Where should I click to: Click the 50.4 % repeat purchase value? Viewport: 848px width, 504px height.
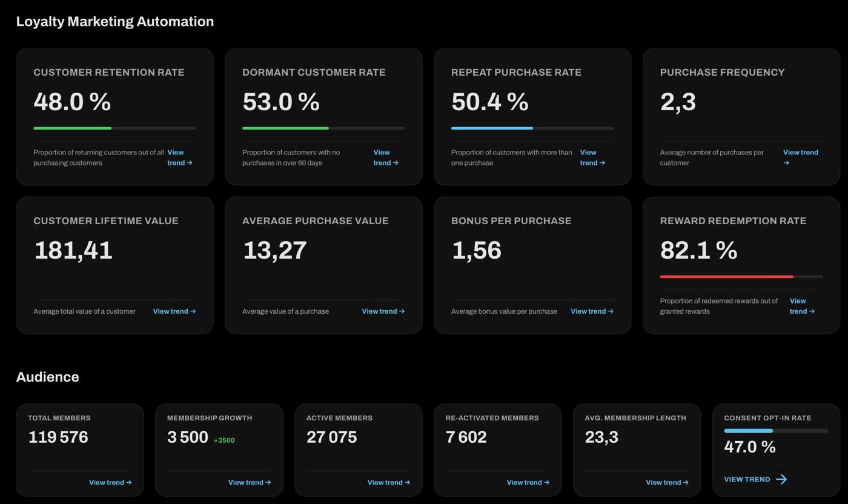point(490,102)
